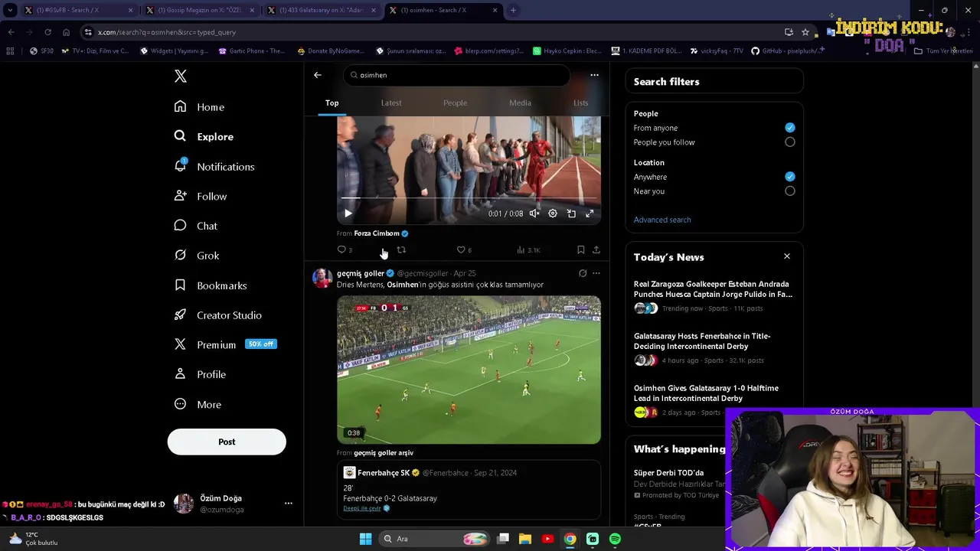Click Grok icon on geçmiş goller post
The height and width of the screenshot is (551, 980).
(x=583, y=273)
